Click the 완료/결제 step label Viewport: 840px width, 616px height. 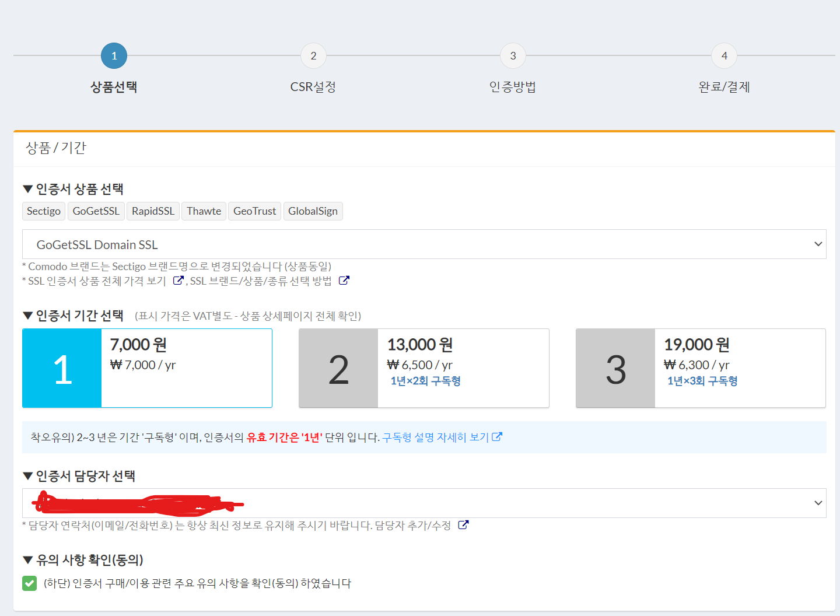[x=724, y=87]
